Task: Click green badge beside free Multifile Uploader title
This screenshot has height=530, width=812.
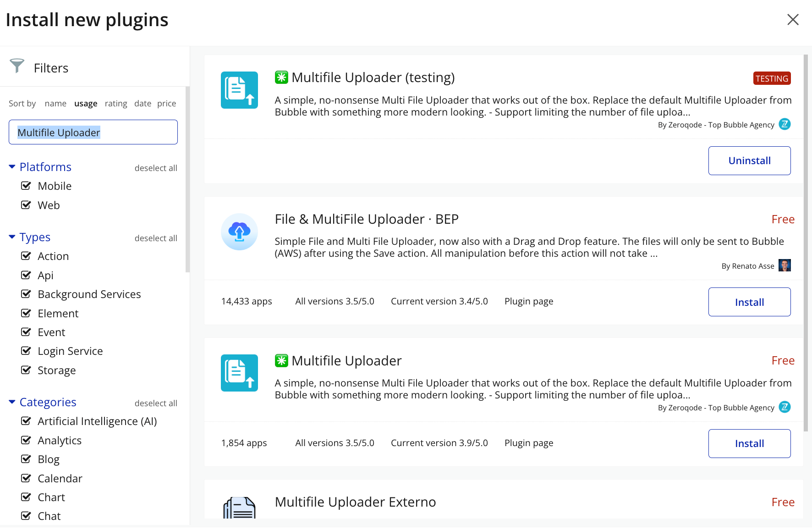Action: (281, 361)
